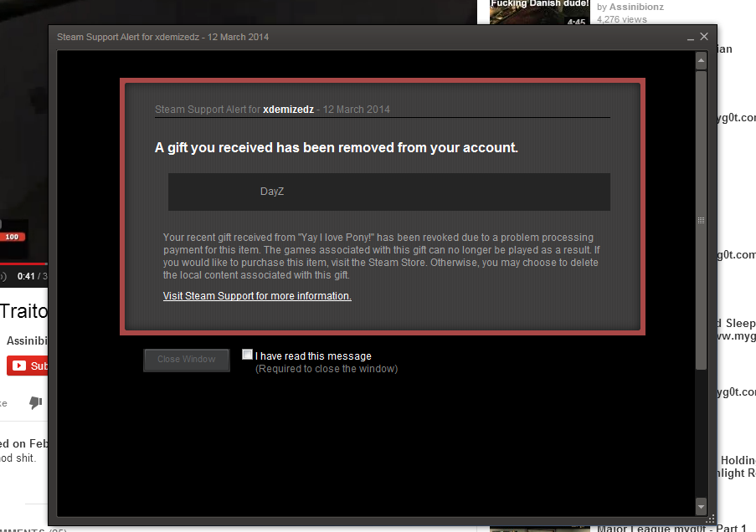
Task: Click the Close Window button
Action: [x=186, y=360]
